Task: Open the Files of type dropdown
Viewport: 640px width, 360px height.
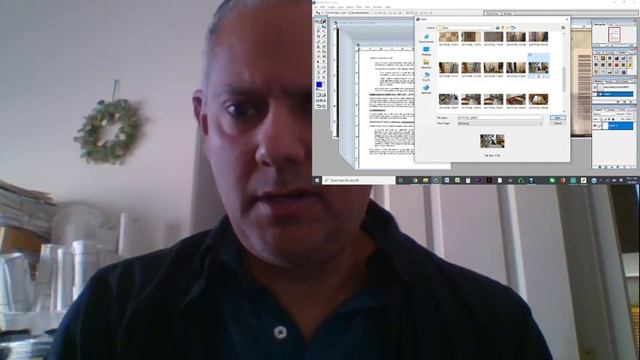Action: [500, 123]
